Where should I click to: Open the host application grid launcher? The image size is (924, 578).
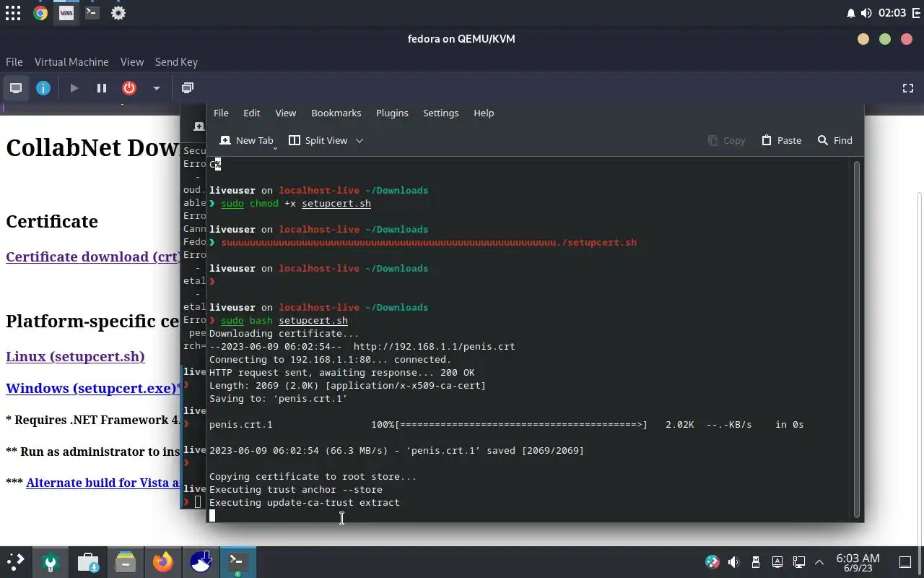pyautogui.click(x=13, y=13)
